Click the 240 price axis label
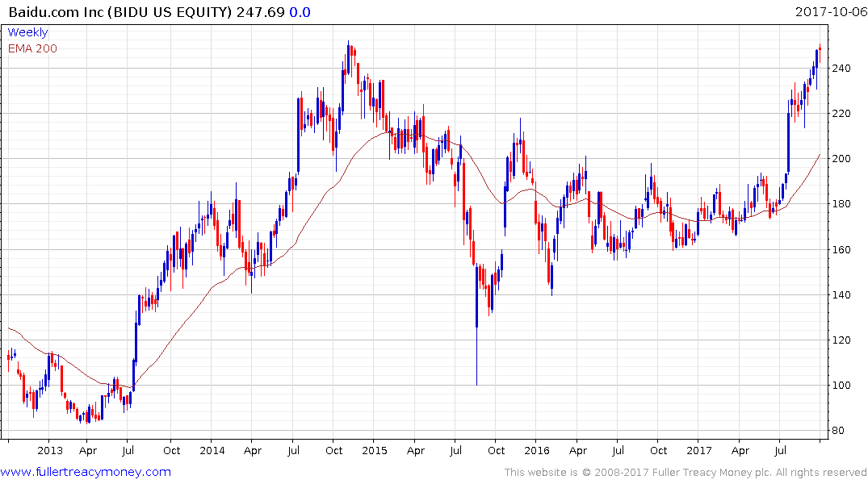This screenshot has height=484, width=868. point(841,69)
